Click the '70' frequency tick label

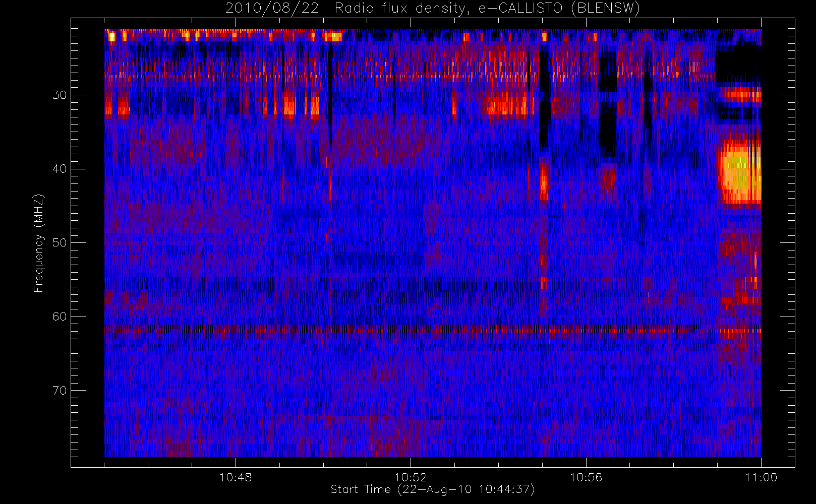(60, 391)
